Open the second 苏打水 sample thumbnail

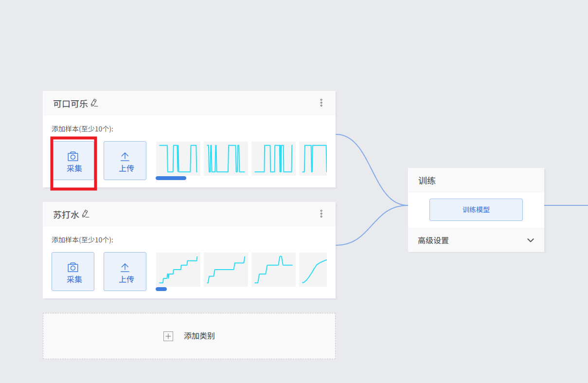point(226,270)
